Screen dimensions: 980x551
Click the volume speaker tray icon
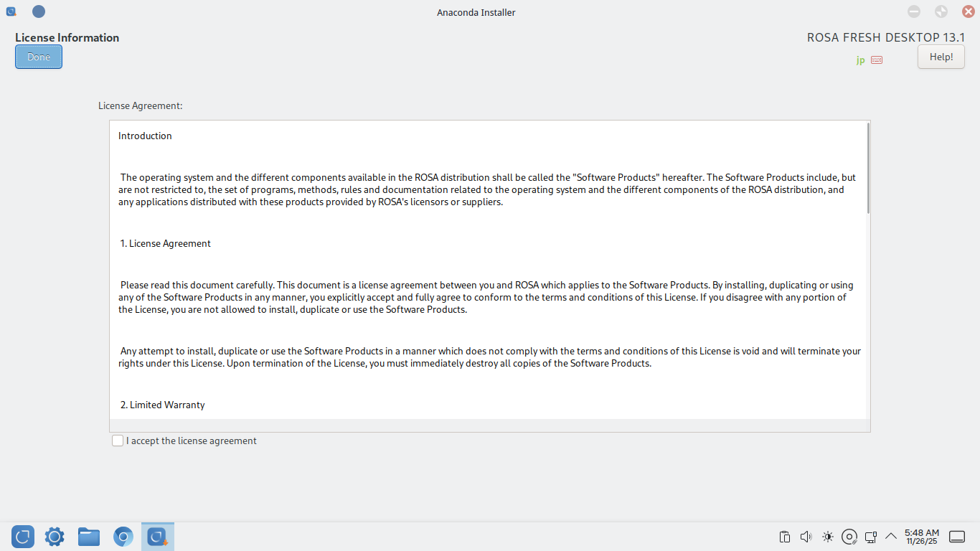coord(806,537)
